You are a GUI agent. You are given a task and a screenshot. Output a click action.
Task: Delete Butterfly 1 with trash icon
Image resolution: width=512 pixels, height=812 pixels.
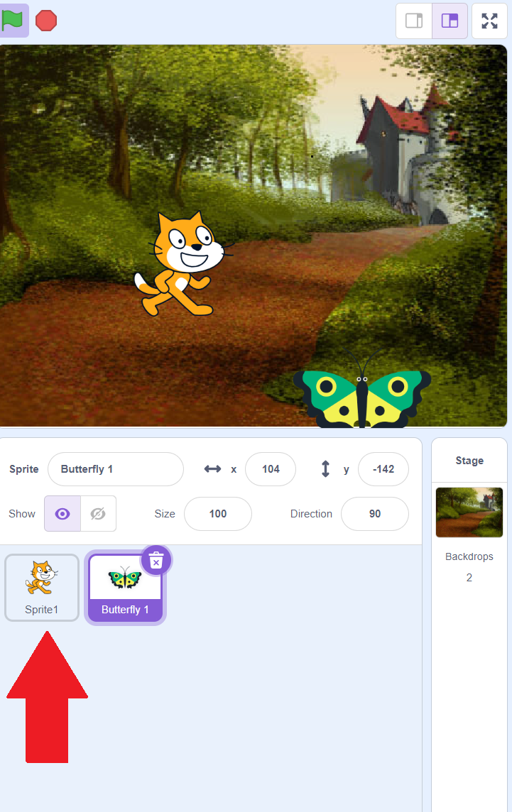pos(156,560)
